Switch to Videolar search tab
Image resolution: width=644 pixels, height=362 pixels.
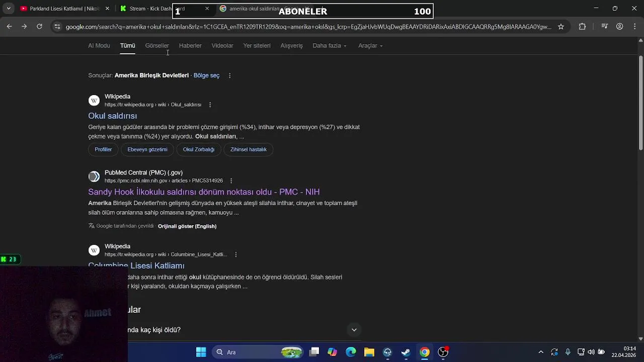click(x=222, y=46)
